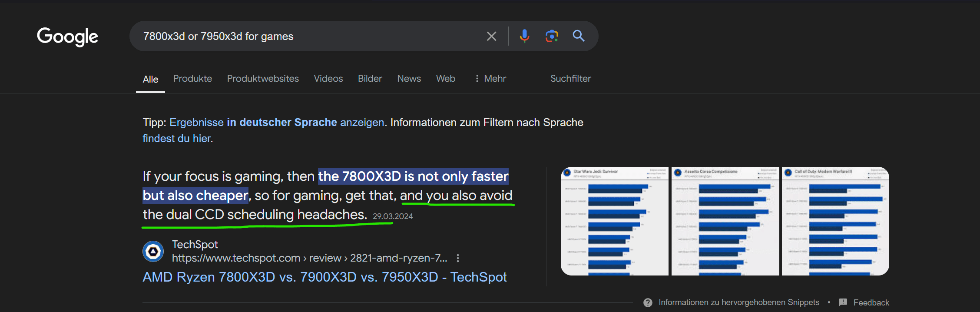Click the Feedback flag icon
This screenshot has height=312, width=980.
[x=843, y=302]
